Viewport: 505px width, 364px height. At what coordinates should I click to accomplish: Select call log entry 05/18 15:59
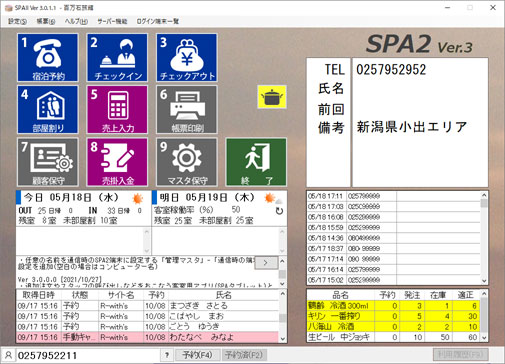click(x=393, y=227)
